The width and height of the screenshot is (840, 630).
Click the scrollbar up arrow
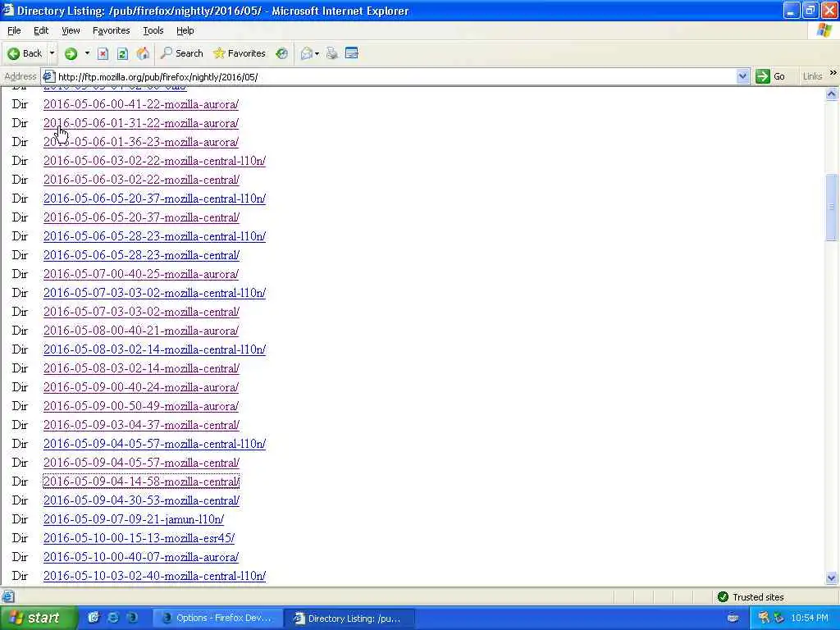(832, 94)
